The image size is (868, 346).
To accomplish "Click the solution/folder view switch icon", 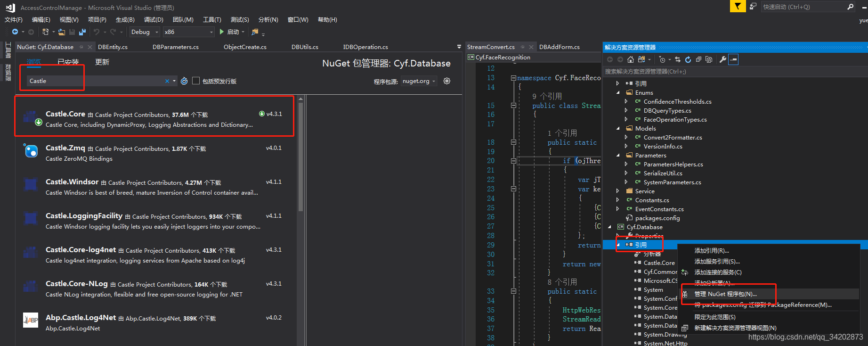I will tap(641, 59).
